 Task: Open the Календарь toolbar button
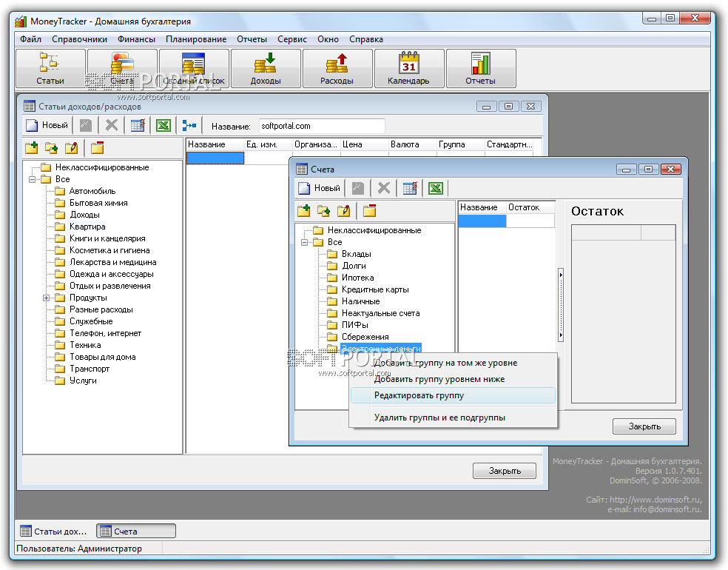408,69
